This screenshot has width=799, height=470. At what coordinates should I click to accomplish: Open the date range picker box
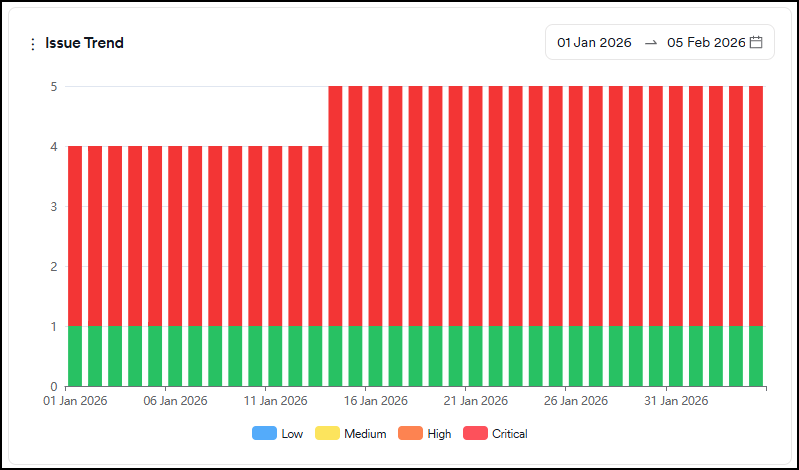point(659,42)
